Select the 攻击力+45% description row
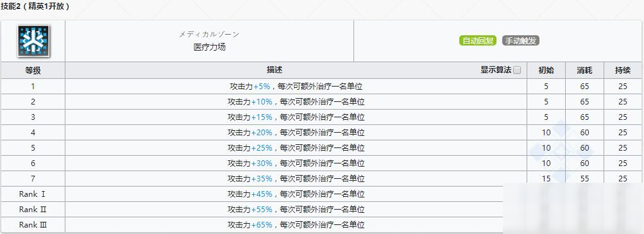The image size is (644, 234). point(296,194)
